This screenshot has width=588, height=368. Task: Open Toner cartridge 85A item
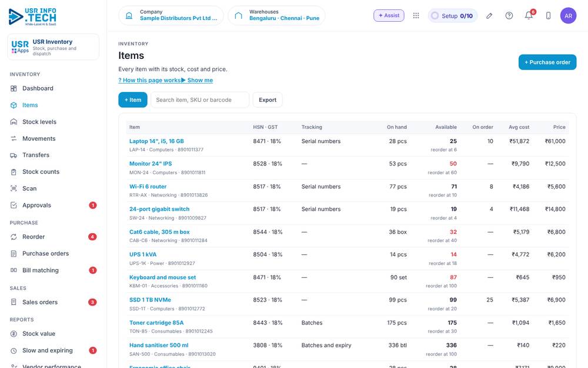(x=156, y=323)
